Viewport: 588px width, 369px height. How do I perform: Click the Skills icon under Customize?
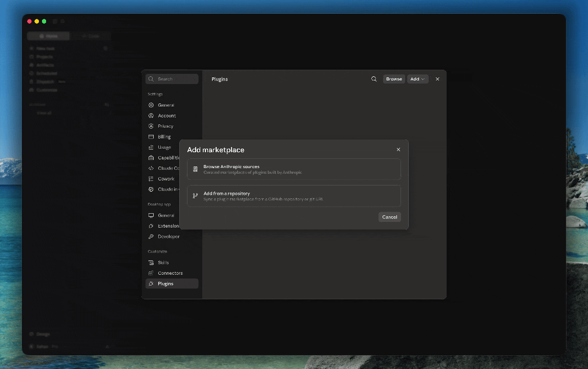pos(151,263)
